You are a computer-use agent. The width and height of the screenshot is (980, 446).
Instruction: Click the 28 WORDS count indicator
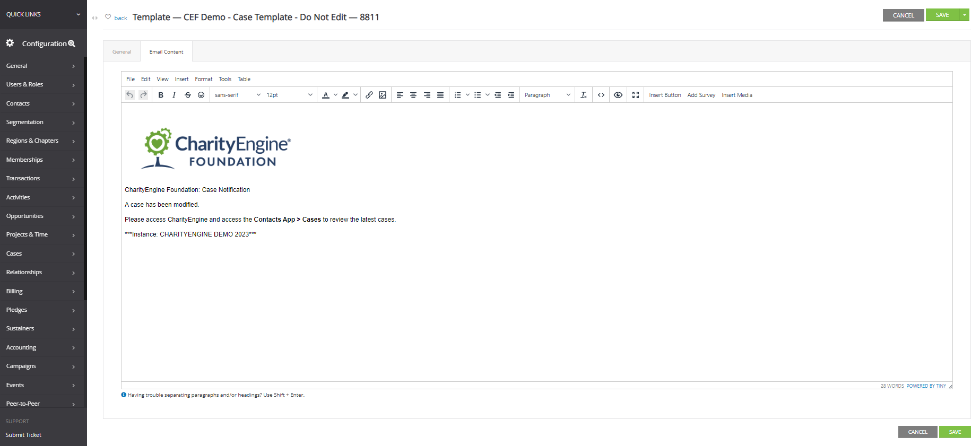pyautogui.click(x=892, y=386)
